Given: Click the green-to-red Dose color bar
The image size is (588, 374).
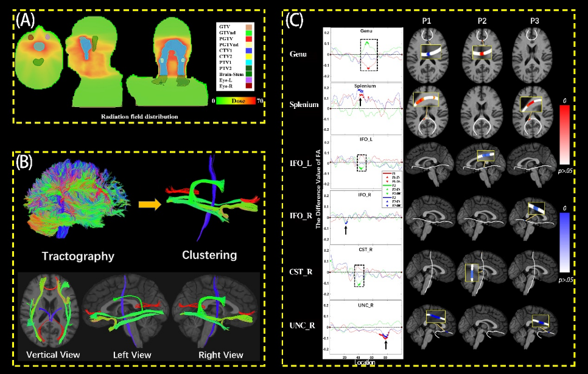Looking at the screenshot, I should [234, 102].
